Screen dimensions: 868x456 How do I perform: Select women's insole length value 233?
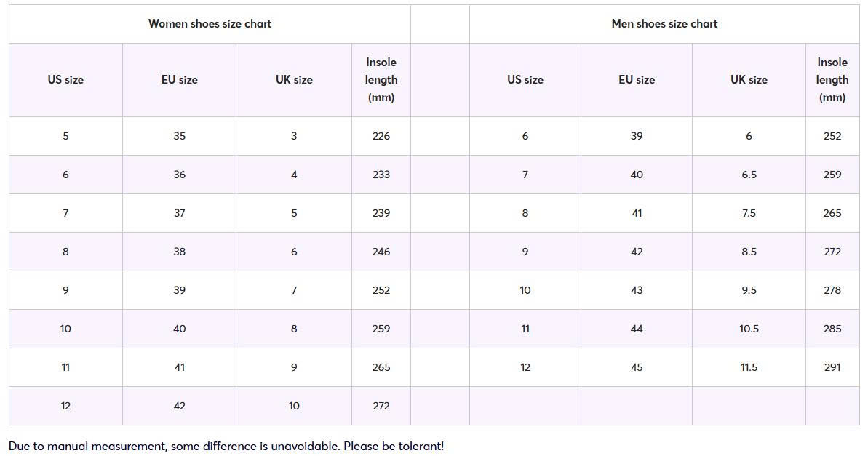point(381,175)
